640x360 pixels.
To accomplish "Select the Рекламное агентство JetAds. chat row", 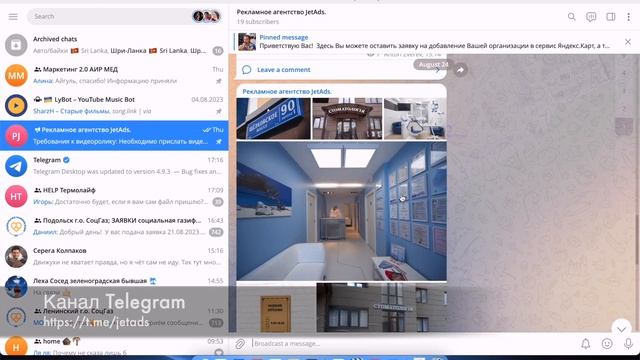I will point(114,136).
